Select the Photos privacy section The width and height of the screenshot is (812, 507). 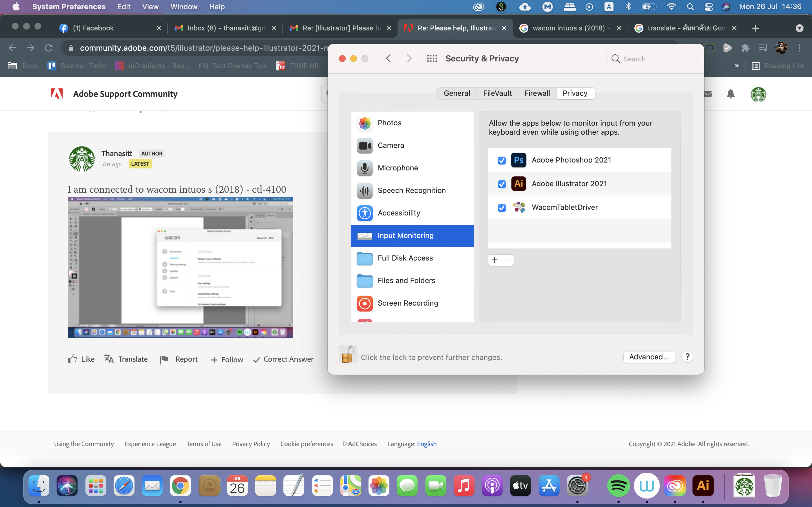[389, 123]
